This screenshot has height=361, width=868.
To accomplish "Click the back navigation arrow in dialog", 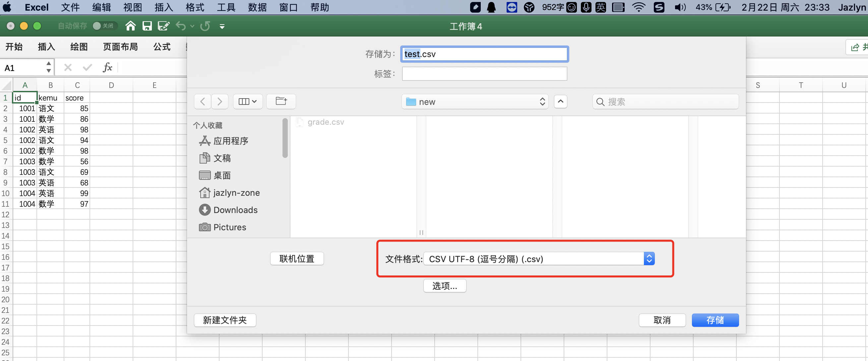I will coord(202,102).
